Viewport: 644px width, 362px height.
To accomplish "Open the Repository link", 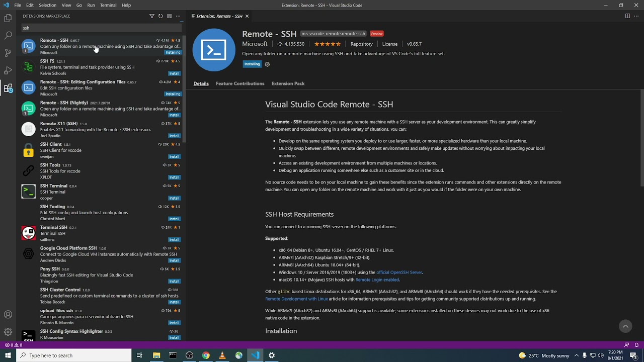I will 362,44.
